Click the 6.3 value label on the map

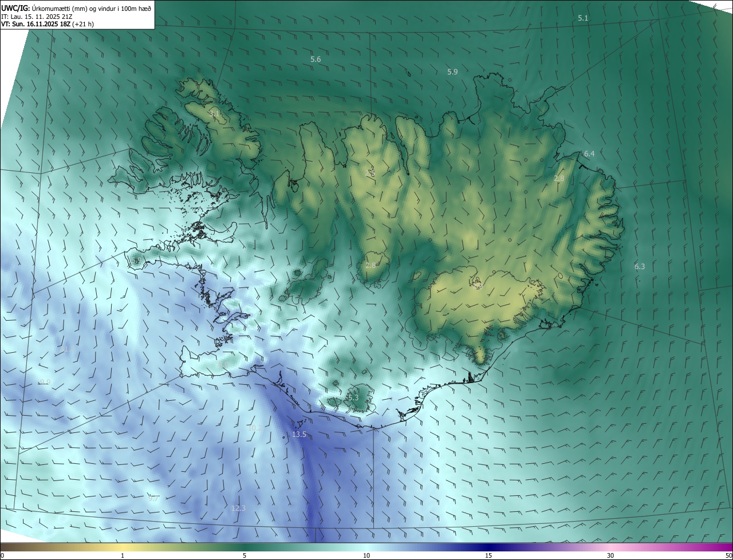[x=640, y=266]
